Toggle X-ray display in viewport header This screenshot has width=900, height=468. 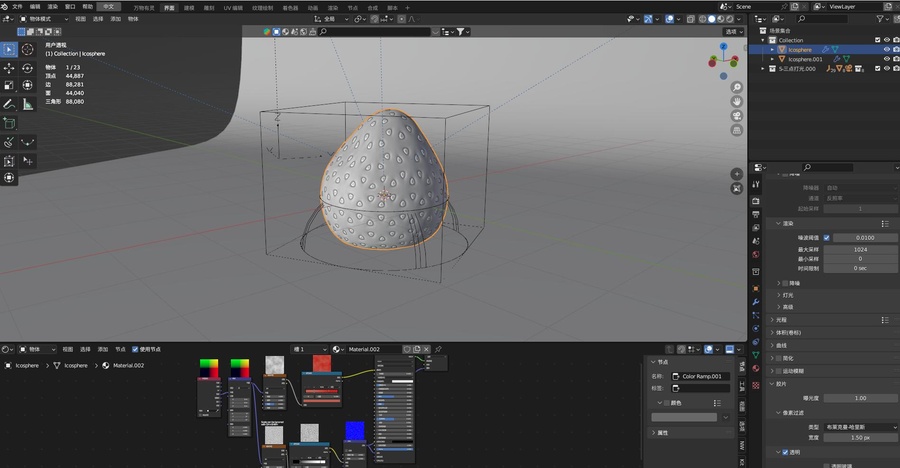[x=690, y=19]
